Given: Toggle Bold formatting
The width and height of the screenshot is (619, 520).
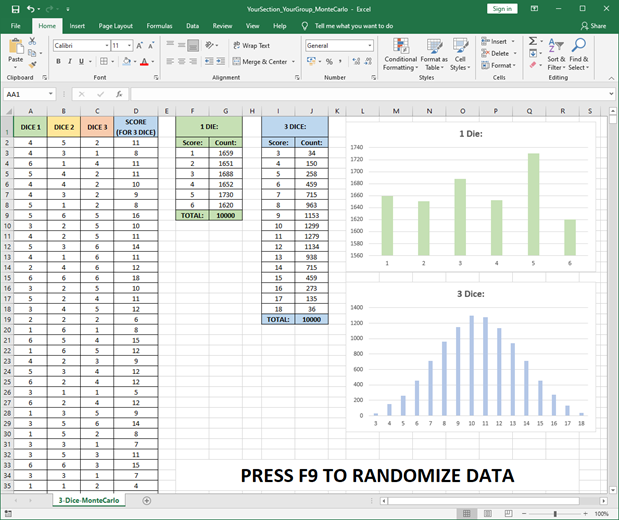Looking at the screenshot, I should (x=58, y=61).
